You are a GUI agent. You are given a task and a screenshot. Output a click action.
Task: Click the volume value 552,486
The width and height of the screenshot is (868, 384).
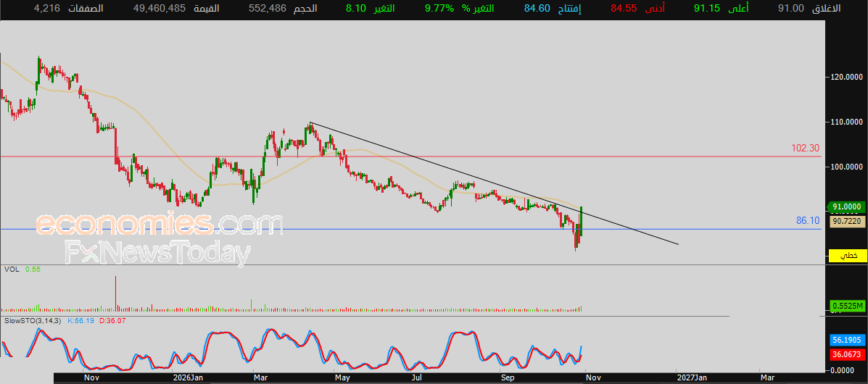pyautogui.click(x=268, y=8)
